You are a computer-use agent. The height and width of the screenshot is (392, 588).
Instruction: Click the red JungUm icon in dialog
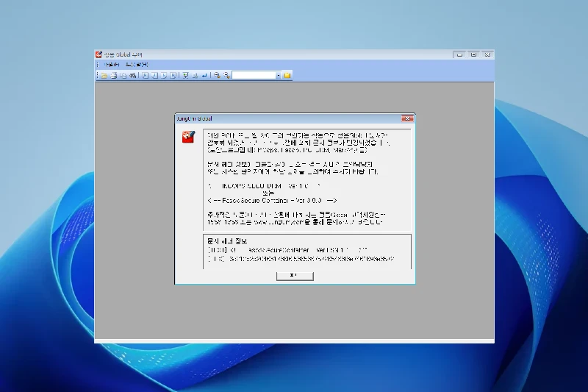[188, 137]
